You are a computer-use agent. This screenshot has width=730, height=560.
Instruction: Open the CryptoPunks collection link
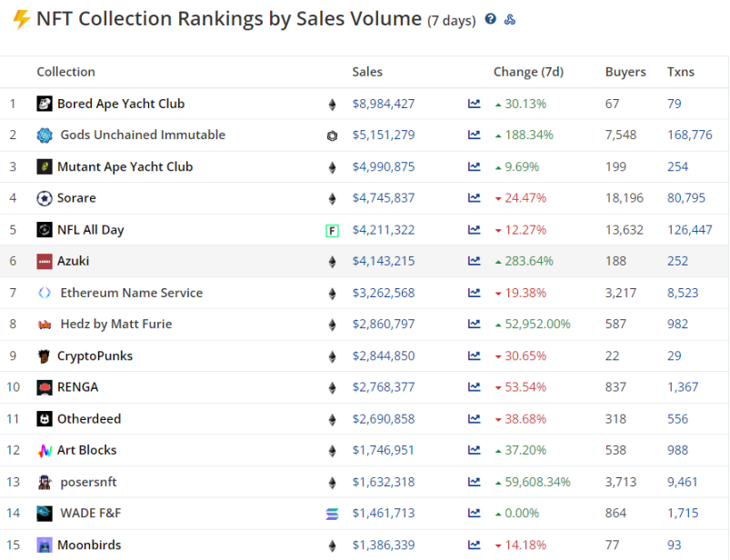pos(95,355)
